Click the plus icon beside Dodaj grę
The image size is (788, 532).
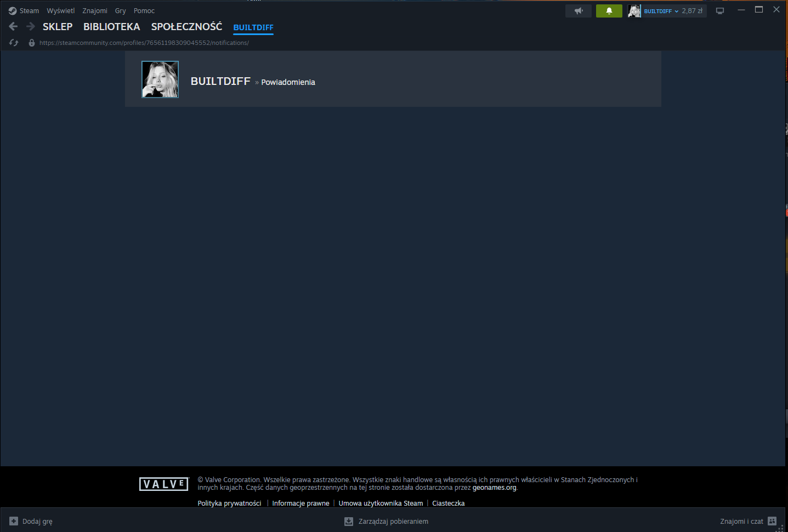coord(14,521)
